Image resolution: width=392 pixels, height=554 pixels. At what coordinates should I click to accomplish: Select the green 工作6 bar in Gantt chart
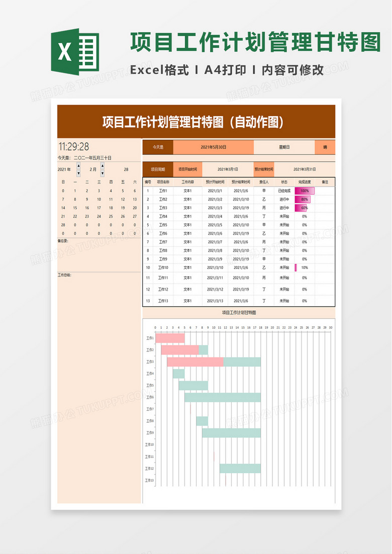pos(222,398)
